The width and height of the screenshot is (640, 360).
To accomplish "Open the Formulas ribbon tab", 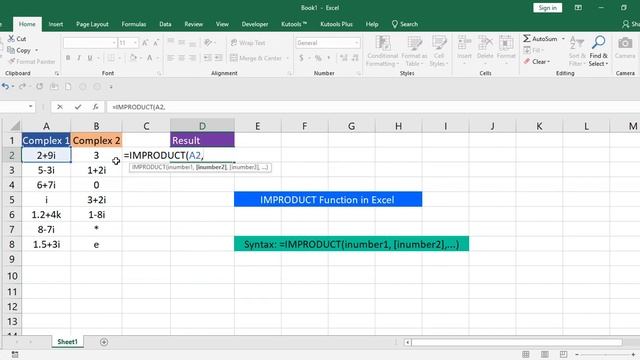I will (x=134, y=24).
